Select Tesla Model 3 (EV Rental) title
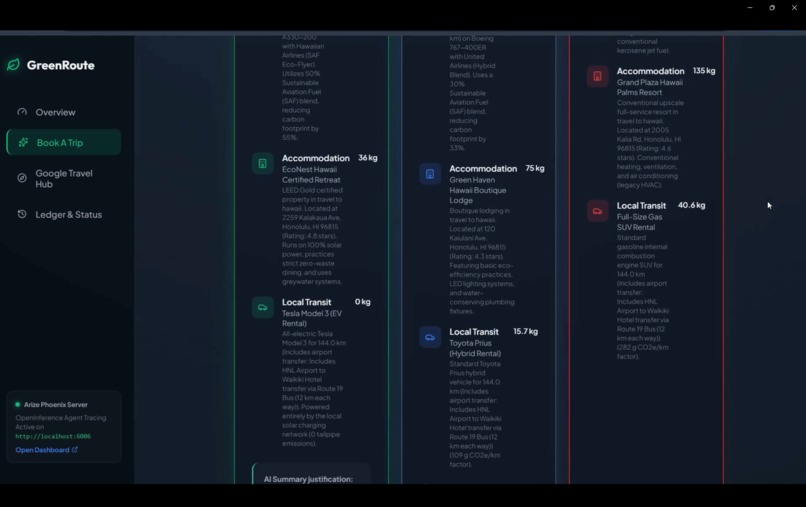This screenshot has height=507, width=806. 312,318
